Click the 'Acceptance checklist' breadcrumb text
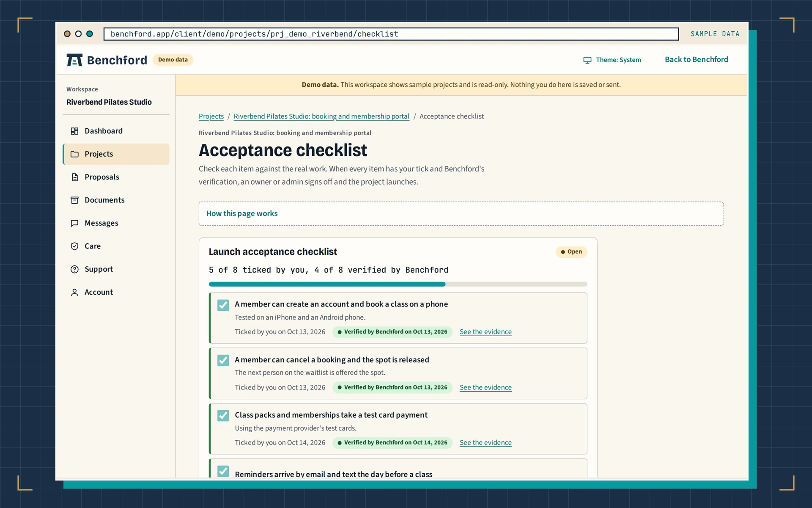The image size is (812, 508). pos(452,116)
